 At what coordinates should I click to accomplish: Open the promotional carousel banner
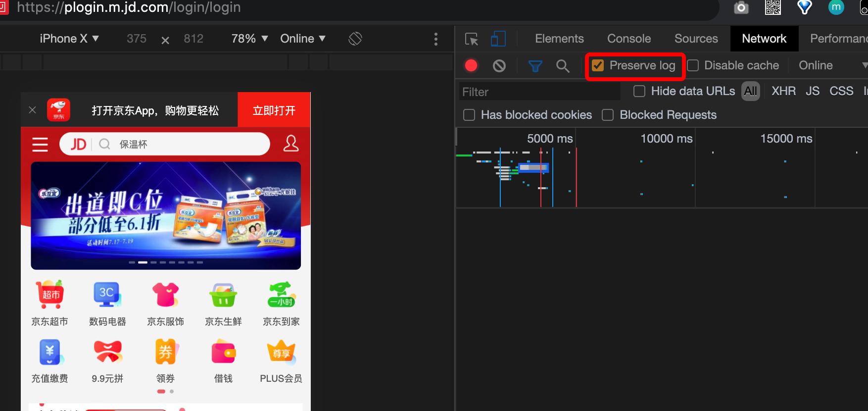[x=166, y=216]
